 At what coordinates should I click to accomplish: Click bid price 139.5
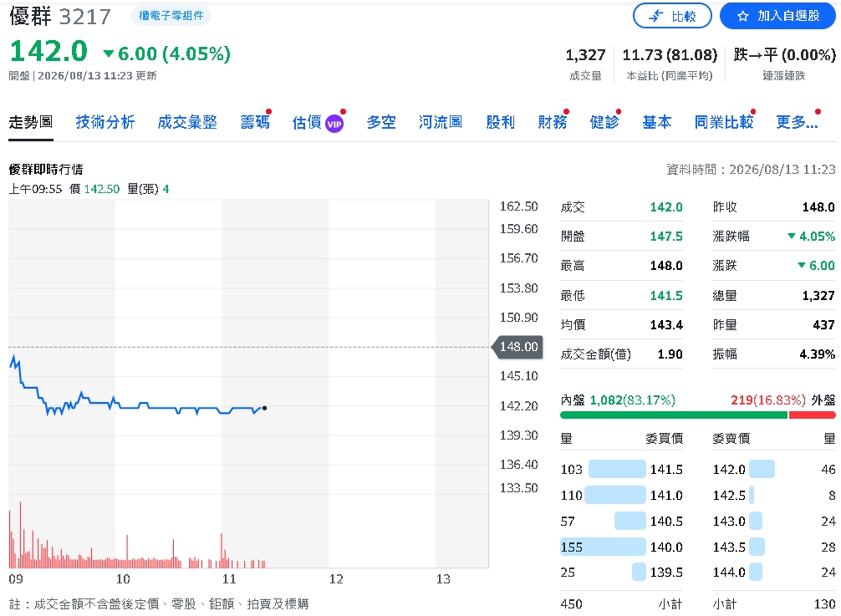tap(666, 573)
